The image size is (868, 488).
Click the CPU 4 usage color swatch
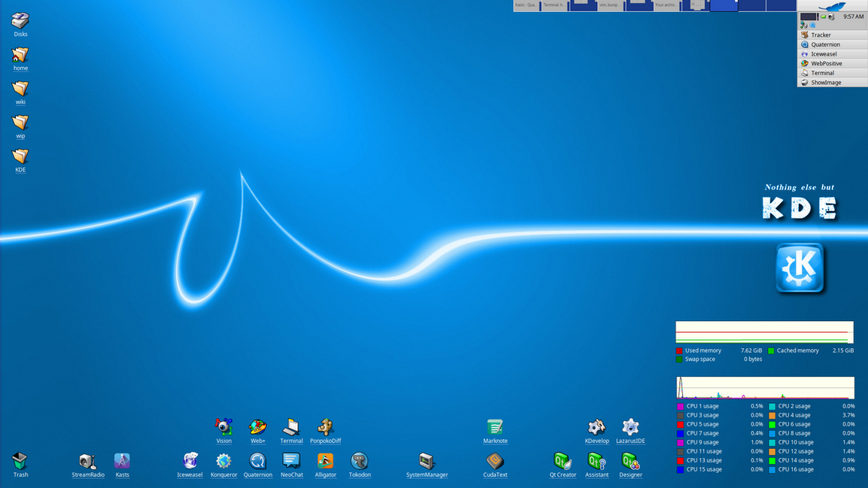coord(772,415)
